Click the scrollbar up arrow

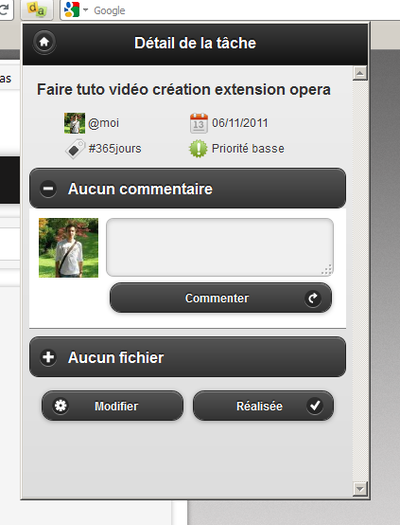(x=360, y=73)
